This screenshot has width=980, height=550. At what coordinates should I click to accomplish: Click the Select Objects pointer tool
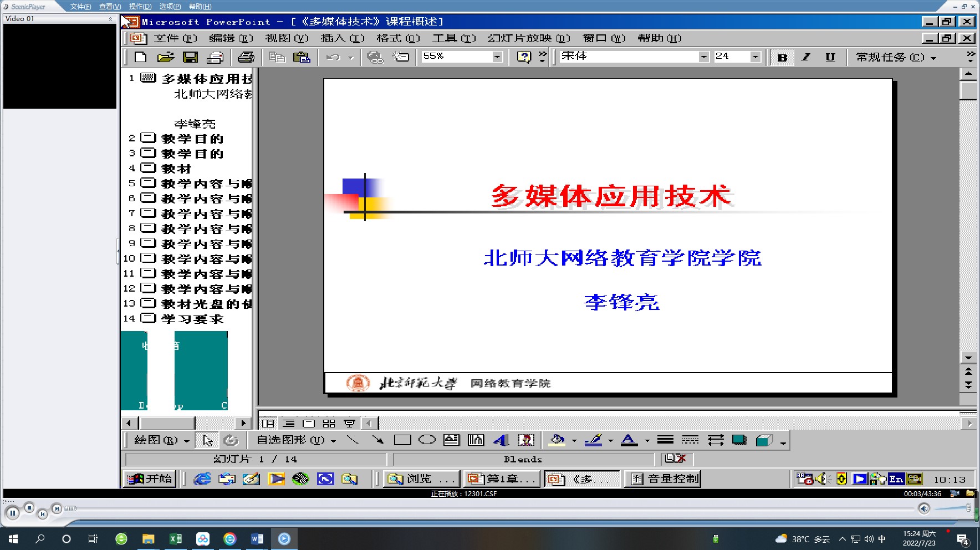coord(208,440)
